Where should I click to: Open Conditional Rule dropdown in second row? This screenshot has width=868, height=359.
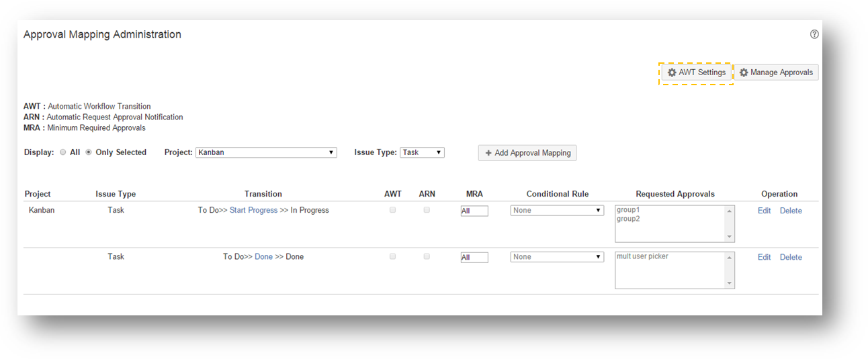(x=557, y=257)
